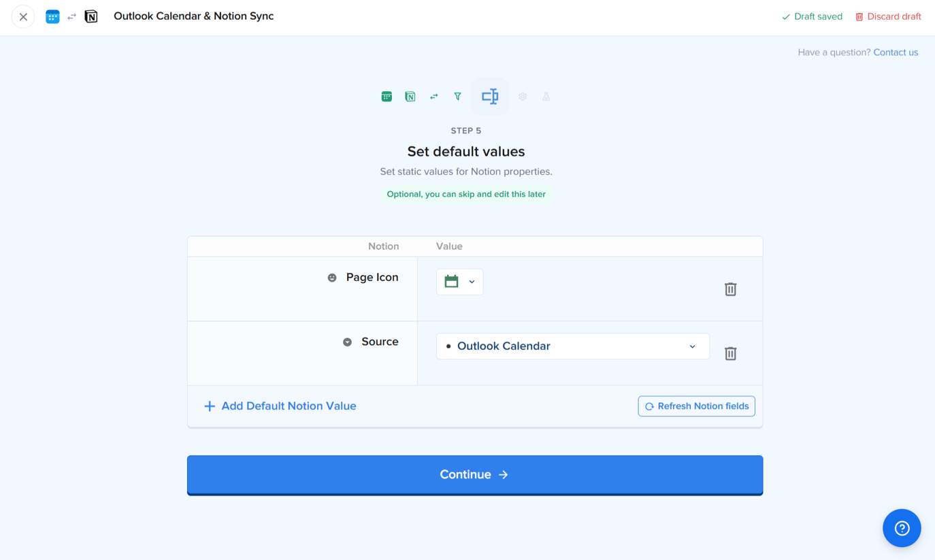This screenshot has height=560, width=935.
Task: Go to the Outlook Calendar connection step
Action: click(387, 97)
